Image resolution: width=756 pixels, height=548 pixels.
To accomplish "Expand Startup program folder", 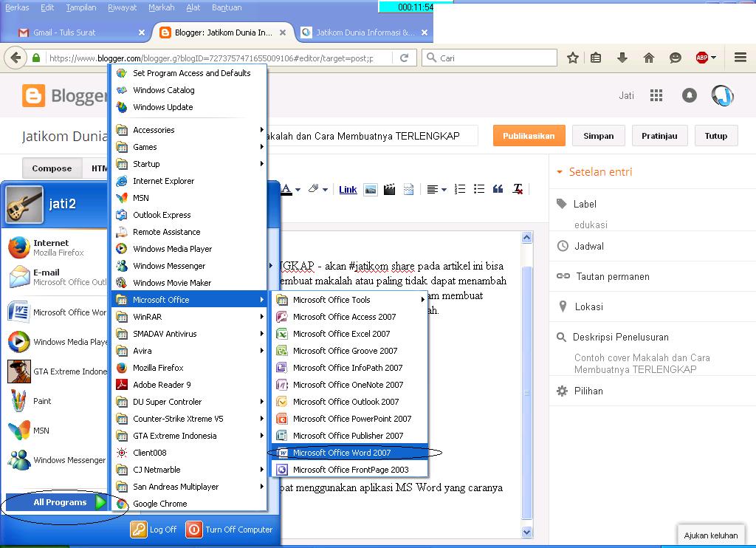I will 189,164.
